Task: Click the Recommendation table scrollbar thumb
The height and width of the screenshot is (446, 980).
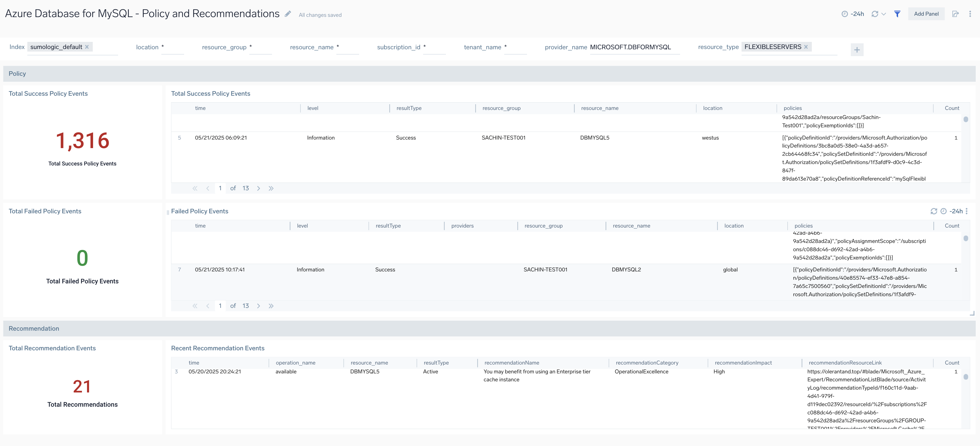Action: pos(965,377)
